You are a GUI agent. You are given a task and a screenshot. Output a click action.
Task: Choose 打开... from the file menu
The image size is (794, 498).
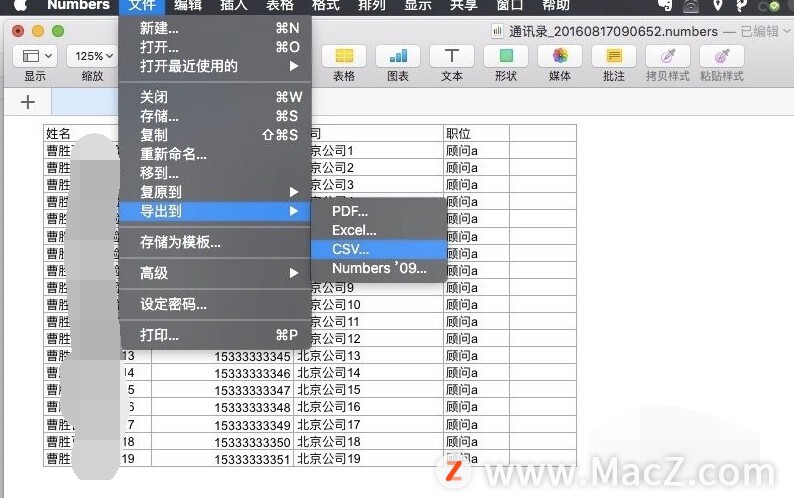pyautogui.click(x=215, y=47)
